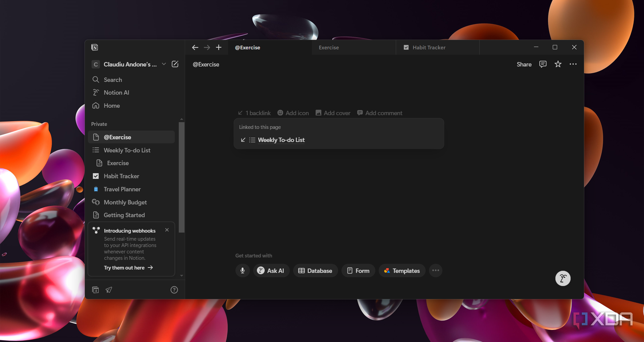This screenshot has height=342, width=644.
Task: Click Add comment above the page
Action: click(x=380, y=113)
